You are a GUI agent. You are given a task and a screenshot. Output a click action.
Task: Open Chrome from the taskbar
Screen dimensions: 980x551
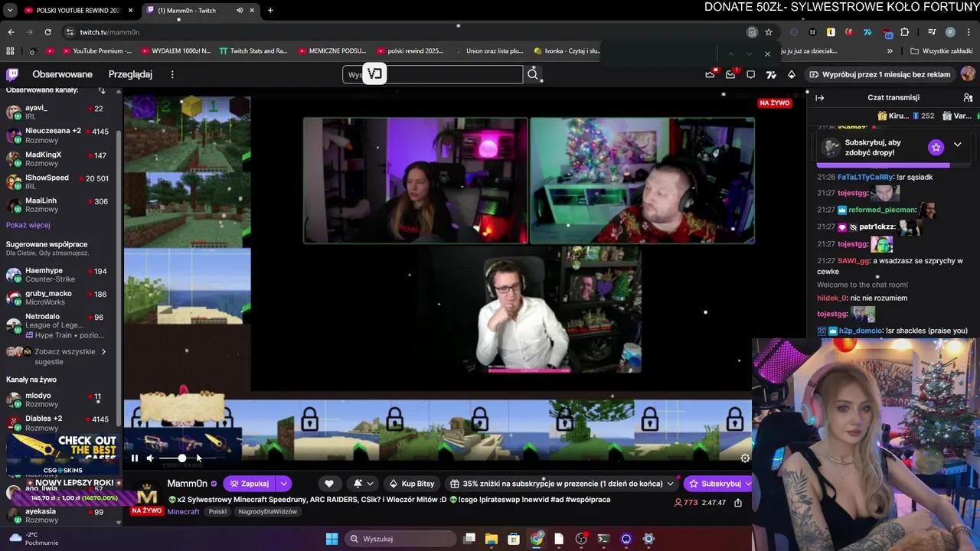537,539
